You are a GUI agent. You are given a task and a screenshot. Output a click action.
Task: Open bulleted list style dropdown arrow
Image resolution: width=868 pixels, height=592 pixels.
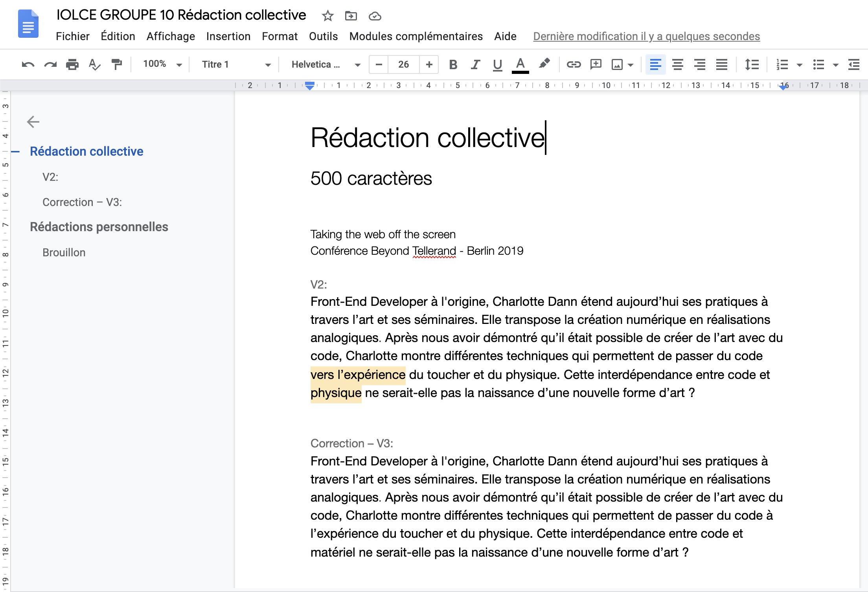pos(836,65)
